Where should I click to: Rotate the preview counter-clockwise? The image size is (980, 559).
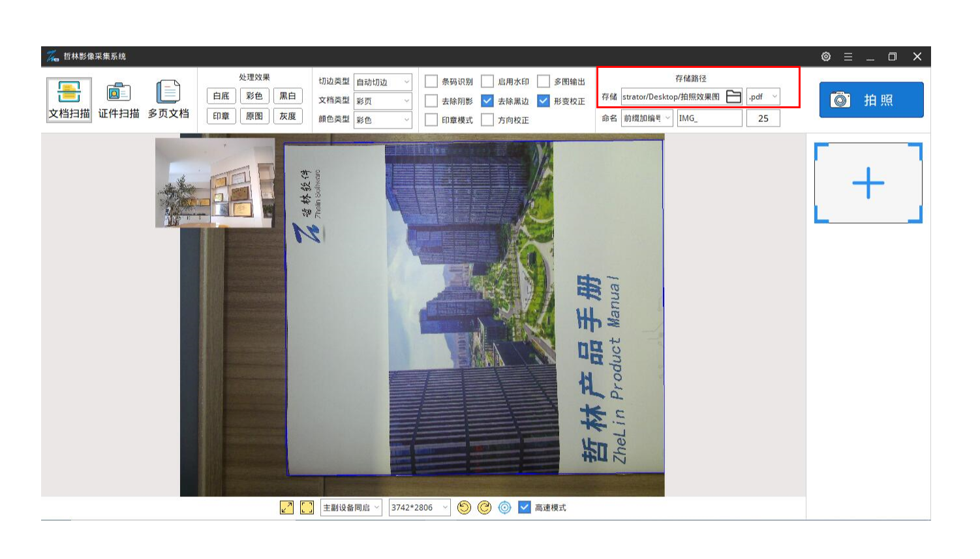click(x=464, y=507)
